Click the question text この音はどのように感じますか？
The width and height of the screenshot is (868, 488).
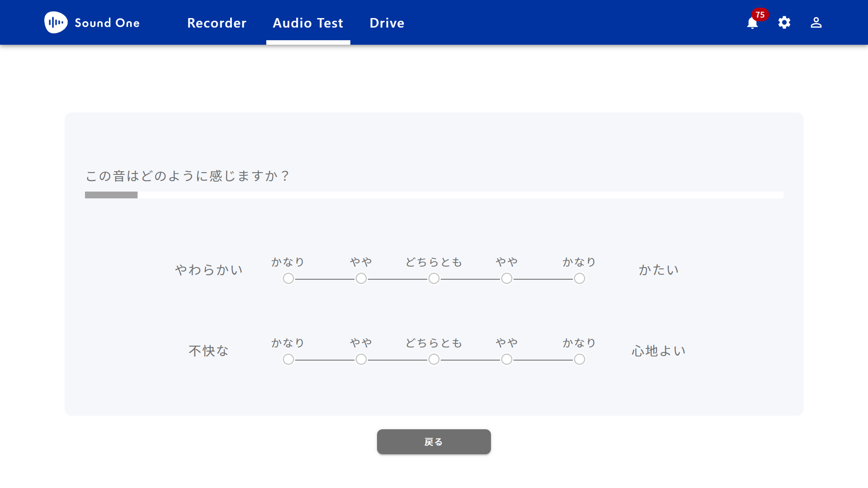(x=188, y=176)
